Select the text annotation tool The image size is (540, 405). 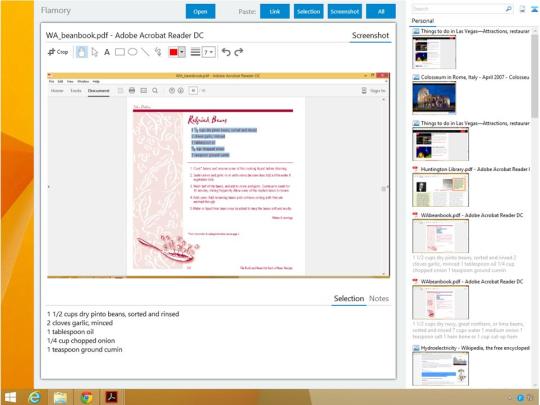(x=107, y=52)
